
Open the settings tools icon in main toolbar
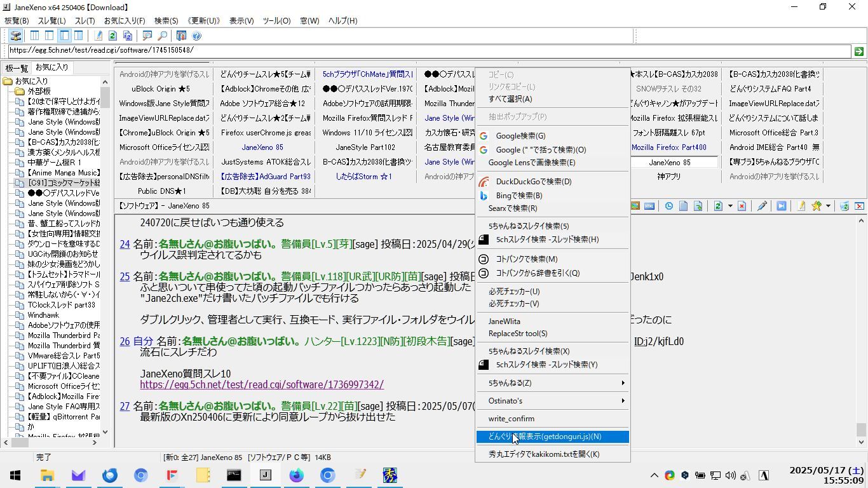click(x=181, y=36)
